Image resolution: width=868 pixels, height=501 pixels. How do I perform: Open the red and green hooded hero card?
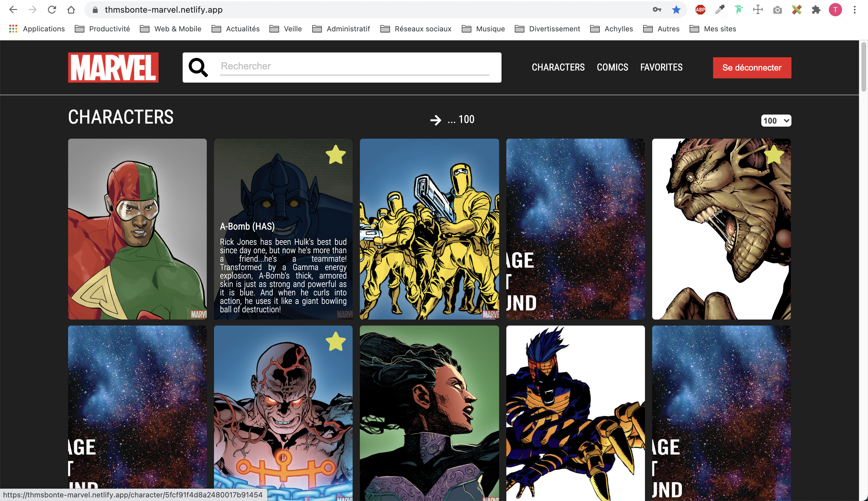(x=137, y=229)
